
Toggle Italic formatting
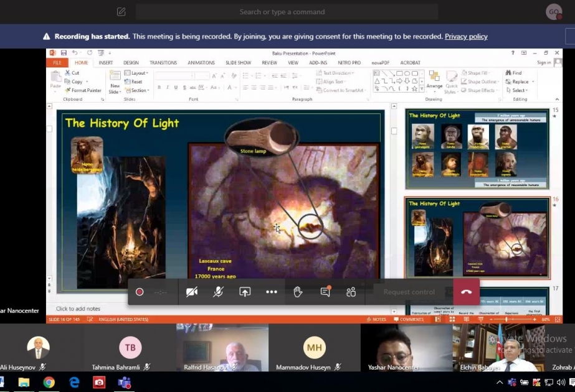168,87
